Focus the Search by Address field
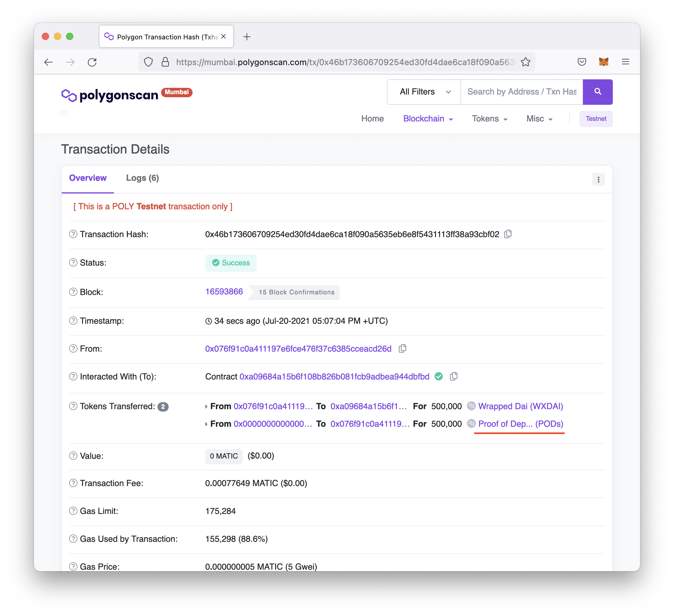 pyautogui.click(x=521, y=92)
